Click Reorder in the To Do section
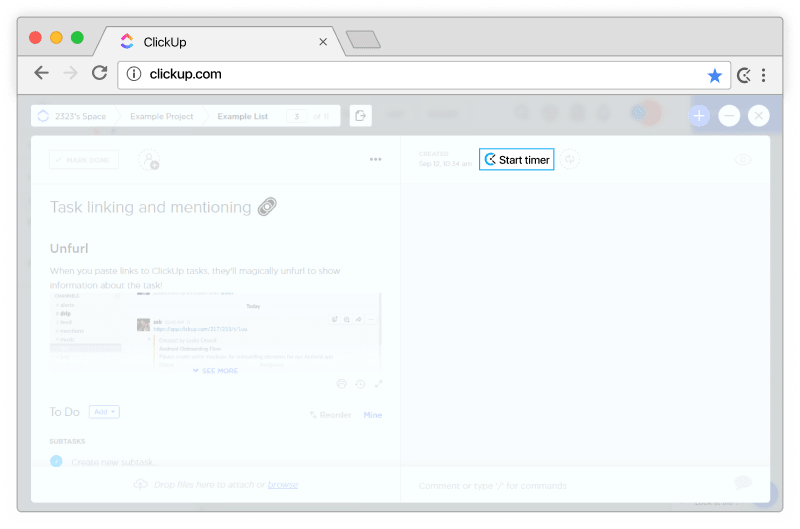Screen dimensions: 800x529 (x=331, y=415)
